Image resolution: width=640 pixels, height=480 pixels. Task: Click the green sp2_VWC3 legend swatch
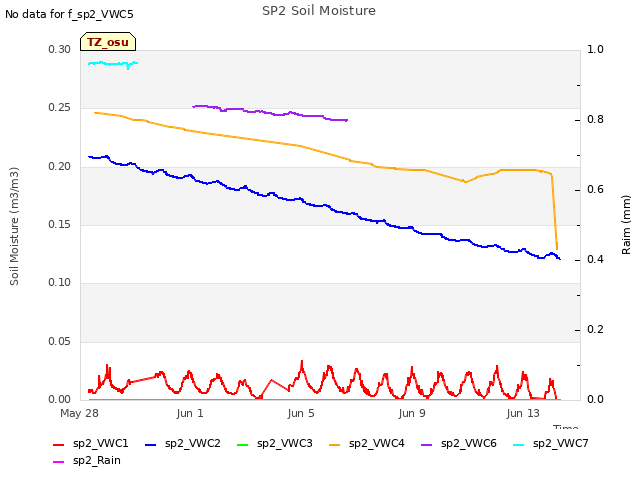(x=243, y=444)
